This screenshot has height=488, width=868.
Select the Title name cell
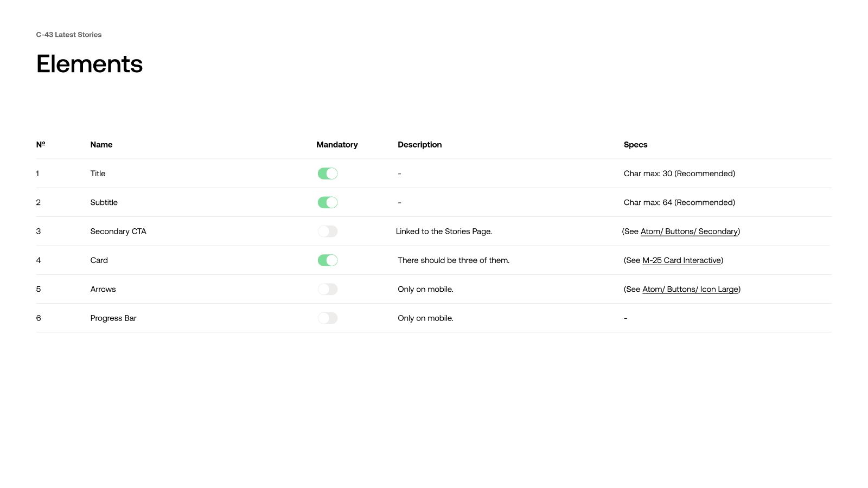(x=98, y=174)
